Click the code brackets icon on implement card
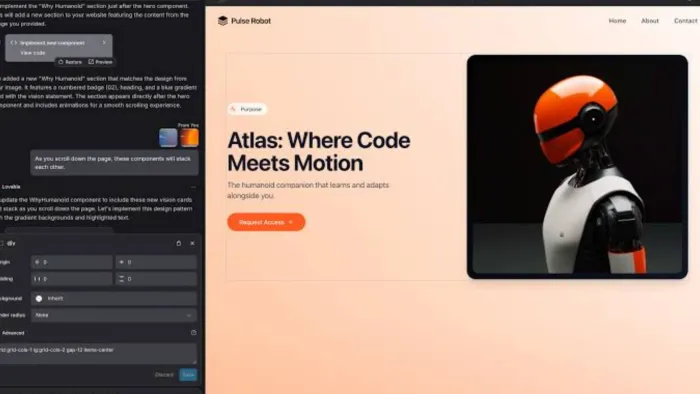Image resolution: width=700 pixels, height=394 pixels. tap(13, 43)
